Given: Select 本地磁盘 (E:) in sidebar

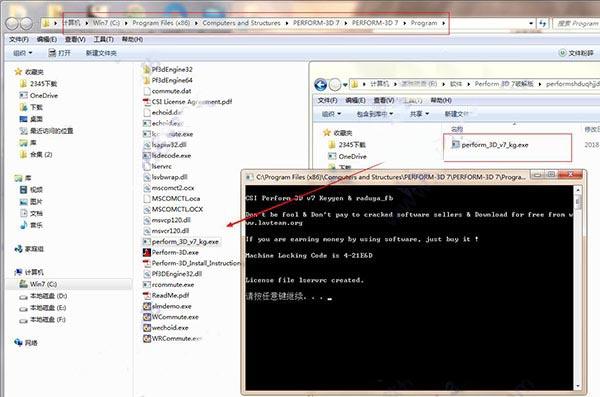Looking at the screenshot, I should point(43,308).
